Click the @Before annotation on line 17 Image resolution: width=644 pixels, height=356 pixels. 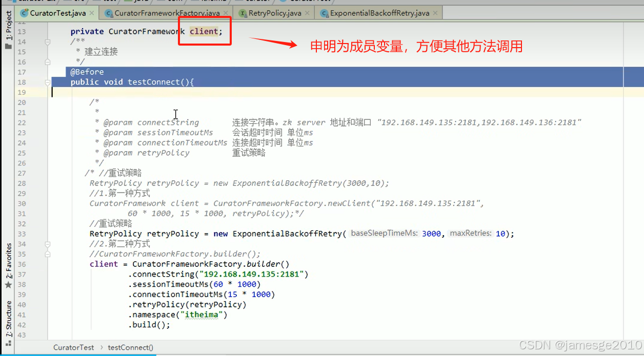coord(87,72)
